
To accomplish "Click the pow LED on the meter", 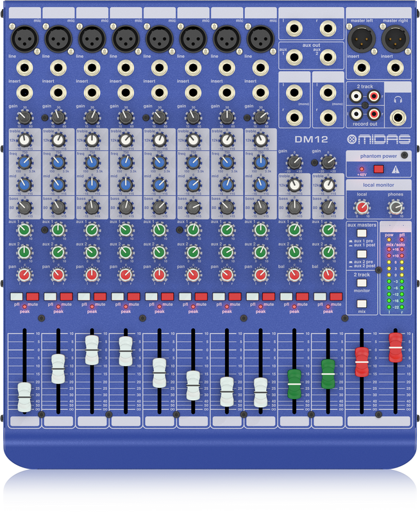I will [x=389, y=240].
